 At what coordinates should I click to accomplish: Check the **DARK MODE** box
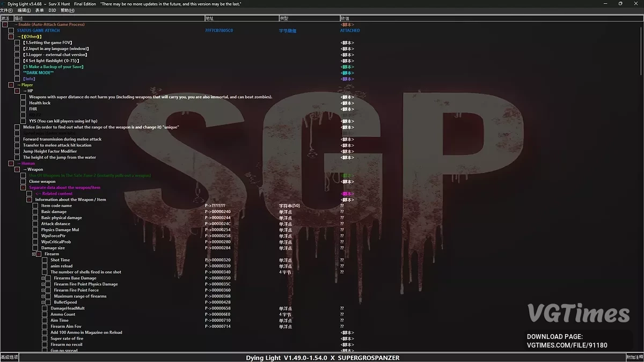coord(17,72)
